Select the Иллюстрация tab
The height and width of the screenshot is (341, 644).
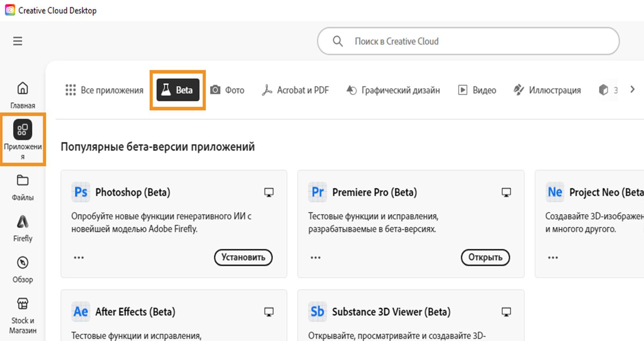(x=547, y=90)
